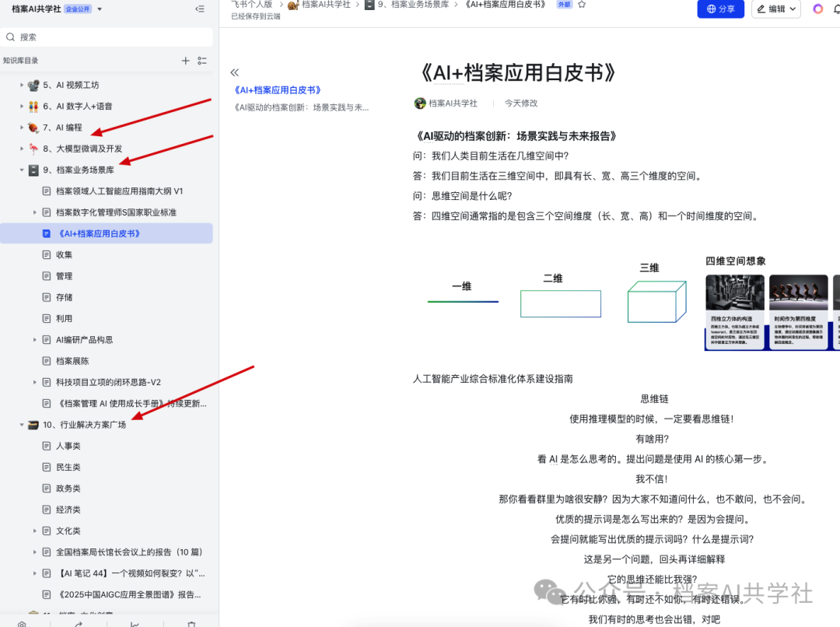Image resolution: width=840 pixels, height=627 pixels.
Task: Open the colorful AI assistant circle icon
Action: click(817, 9)
